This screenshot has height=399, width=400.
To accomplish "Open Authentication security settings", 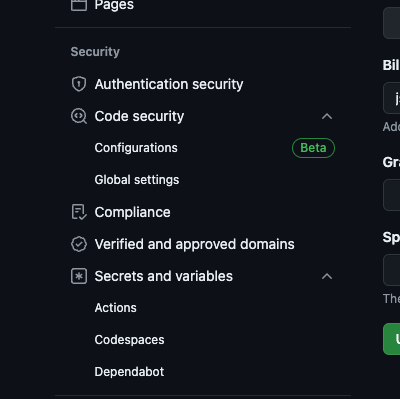I will pyautogui.click(x=169, y=84).
